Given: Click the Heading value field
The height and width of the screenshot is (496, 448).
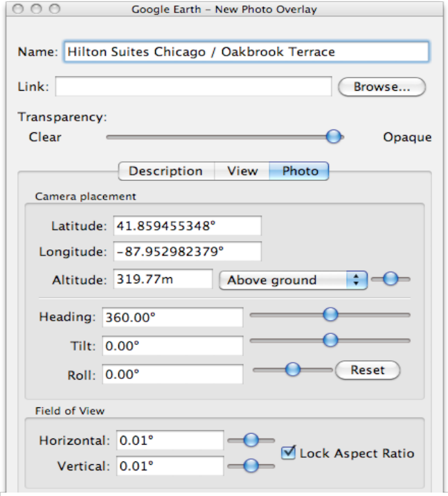Looking at the screenshot, I should [172, 317].
